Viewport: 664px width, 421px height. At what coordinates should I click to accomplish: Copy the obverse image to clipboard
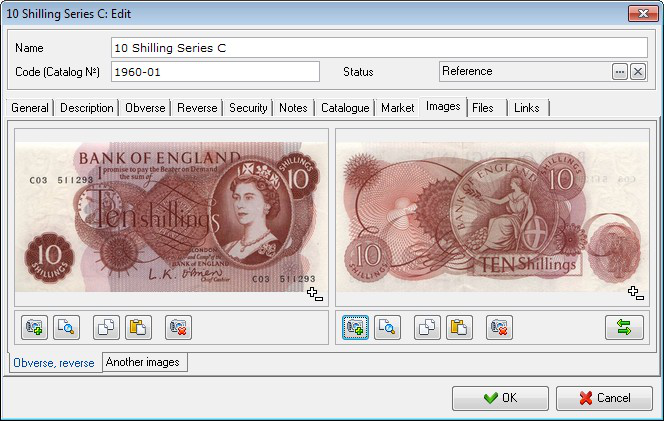(106, 327)
